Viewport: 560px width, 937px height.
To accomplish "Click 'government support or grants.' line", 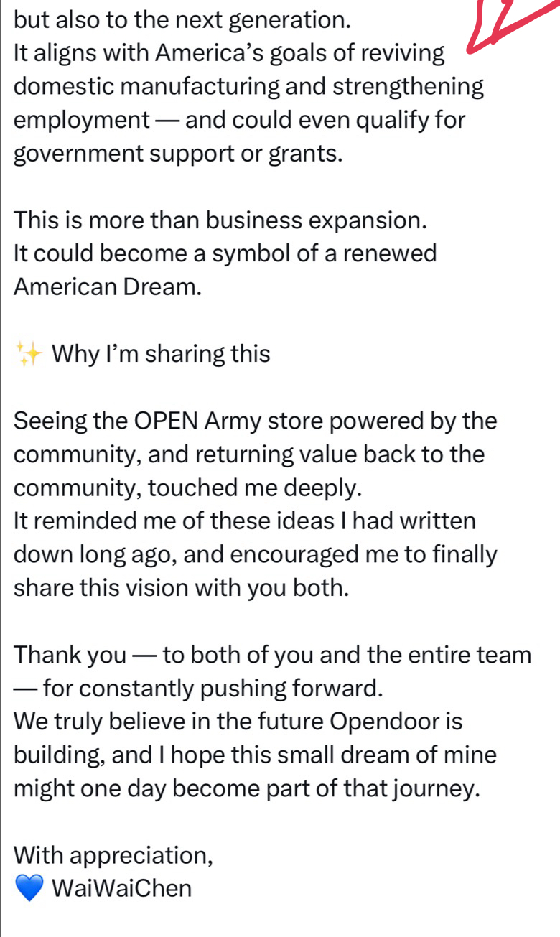I will (177, 154).
